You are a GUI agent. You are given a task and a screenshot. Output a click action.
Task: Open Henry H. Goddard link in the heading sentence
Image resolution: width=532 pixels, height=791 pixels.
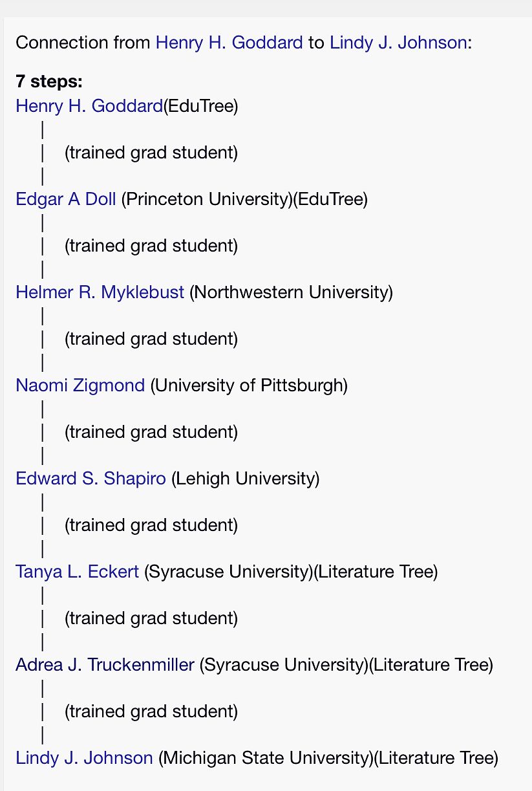point(229,43)
